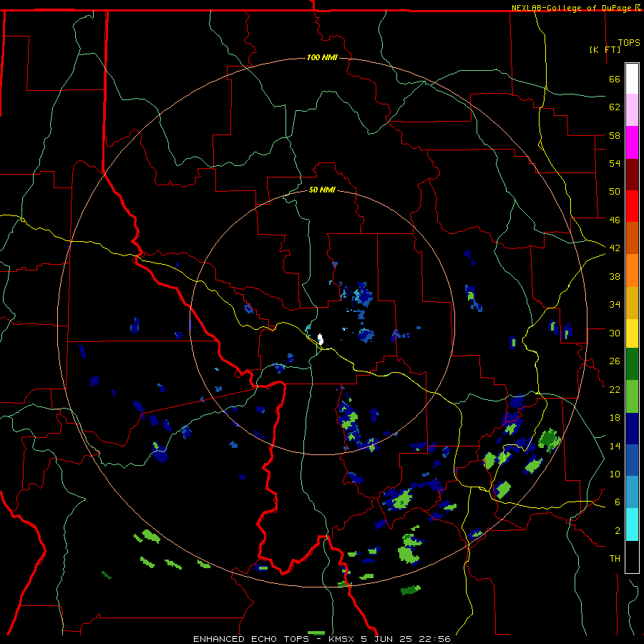This screenshot has width=644, height=644.
Task: Click the "38" legend value
Action: [x=615, y=276]
